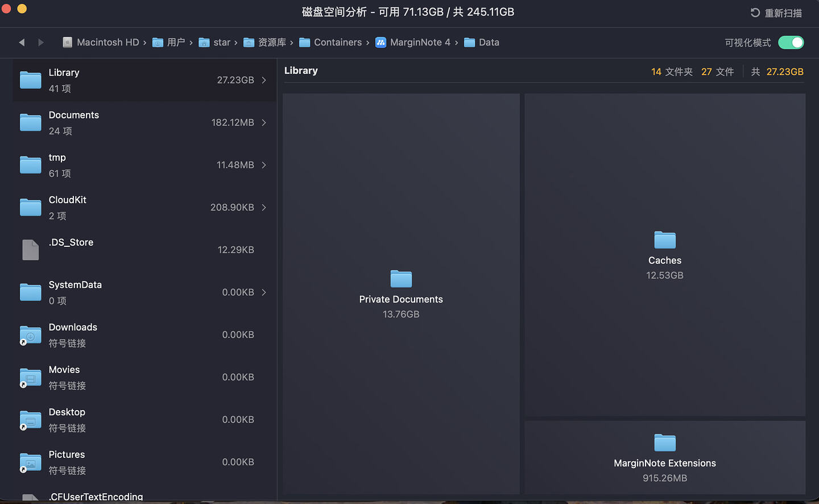
Task: Click the 12.29KB size value
Action: tap(235, 250)
